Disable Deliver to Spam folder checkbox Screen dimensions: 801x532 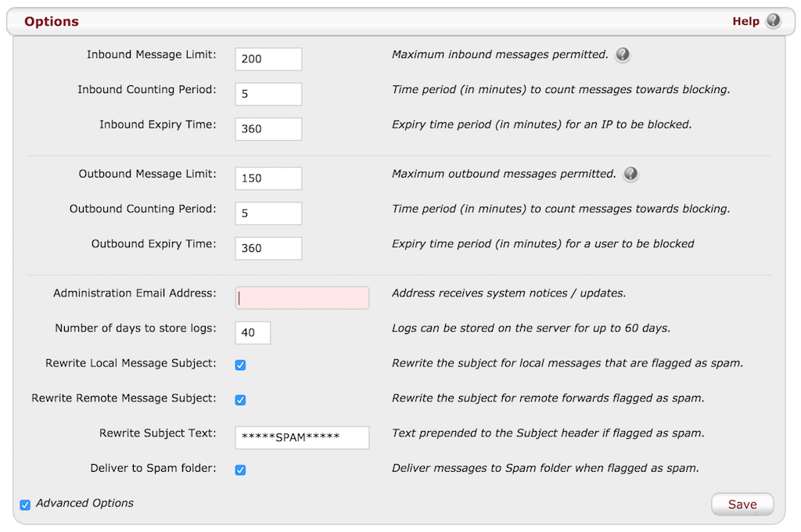(x=240, y=470)
